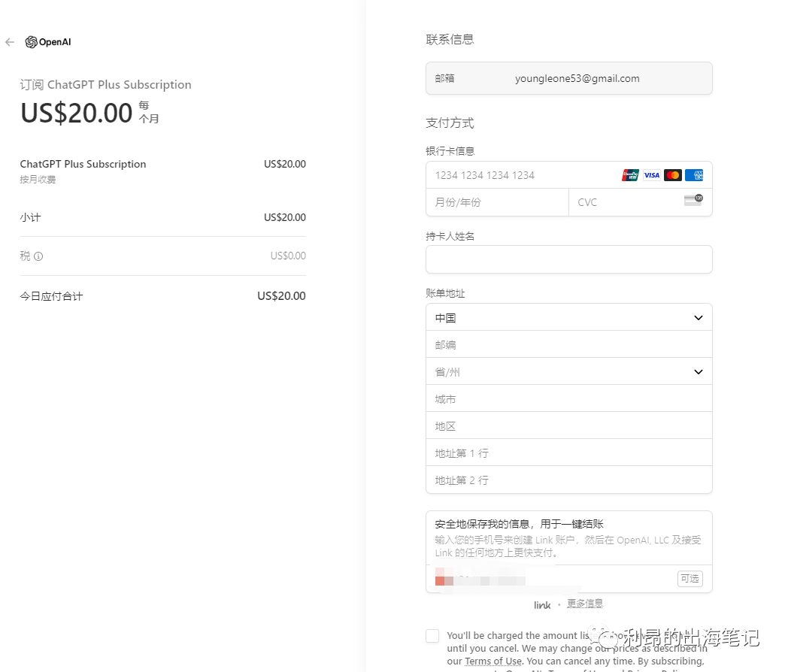Click the 地址第 1 行 address field

(x=568, y=453)
